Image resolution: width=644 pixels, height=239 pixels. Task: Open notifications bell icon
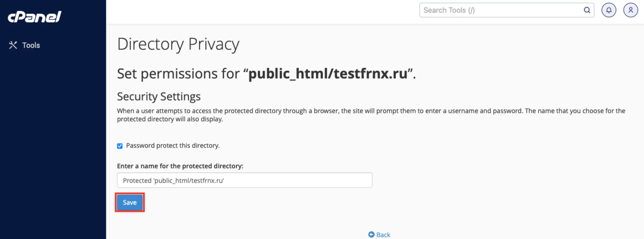point(608,10)
